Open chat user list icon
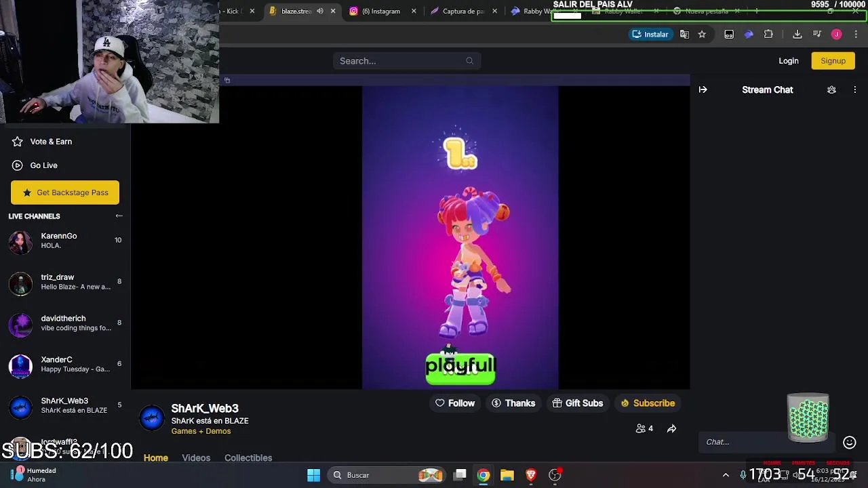Screen dimensions: 868x488 point(831,89)
